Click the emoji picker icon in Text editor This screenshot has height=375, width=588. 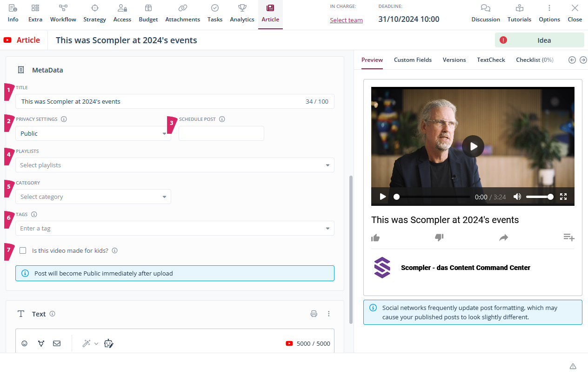click(x=25, y=343)
